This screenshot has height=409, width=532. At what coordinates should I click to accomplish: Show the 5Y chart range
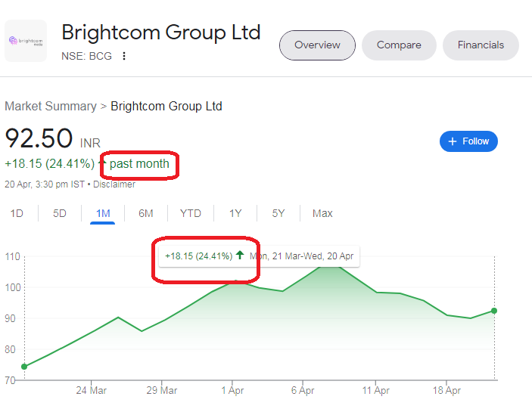coord(278,213)
